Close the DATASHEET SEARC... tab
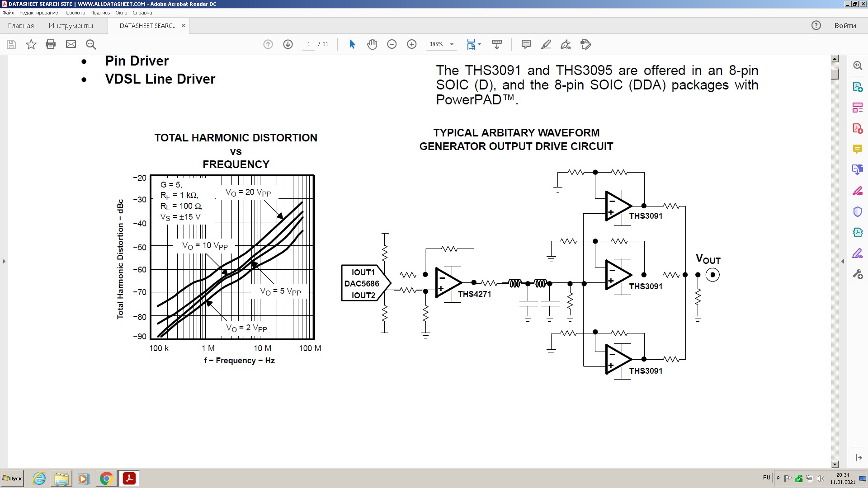Screen dimensions: 868x488 (183, 26)
